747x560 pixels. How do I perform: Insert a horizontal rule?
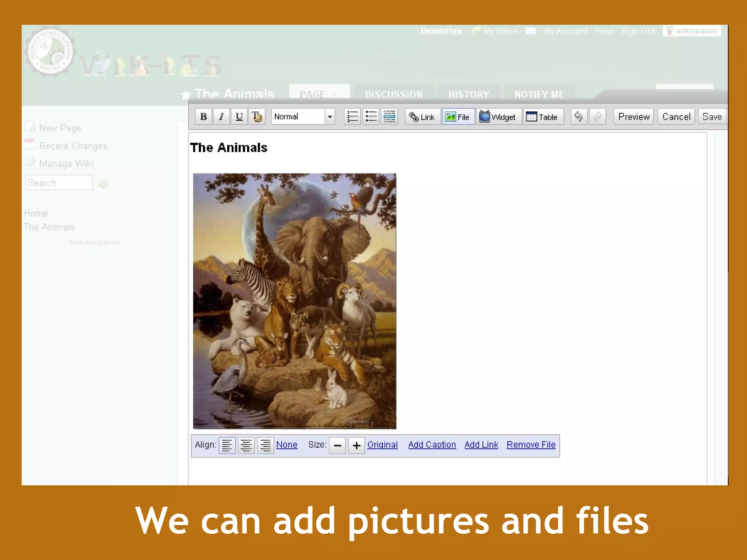pyautogui.click(x=389, y=117)
